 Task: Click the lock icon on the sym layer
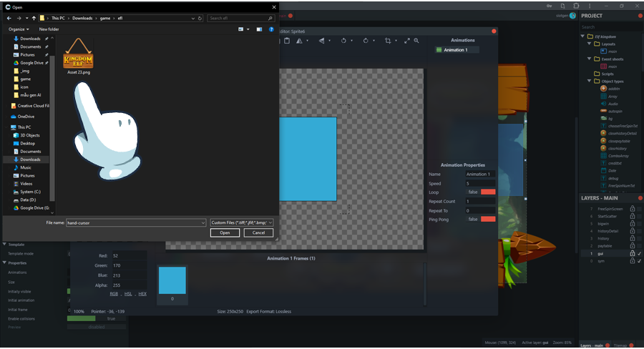click(x=633, y=261)
